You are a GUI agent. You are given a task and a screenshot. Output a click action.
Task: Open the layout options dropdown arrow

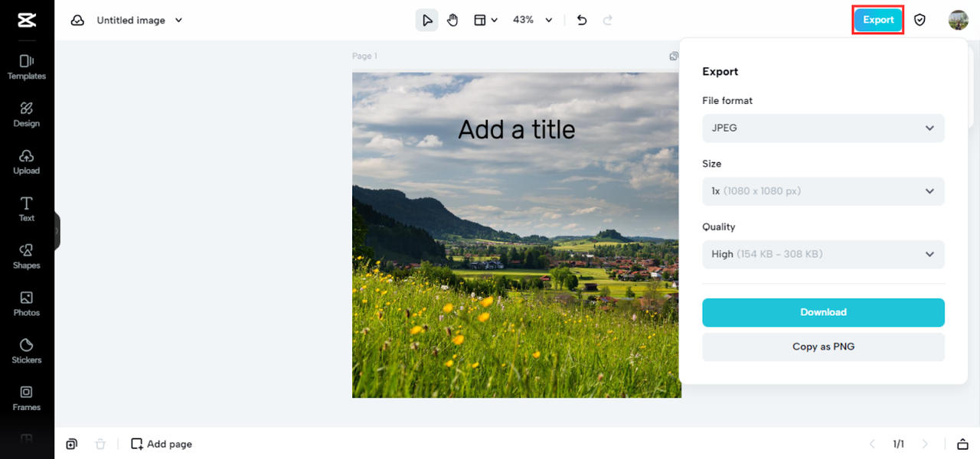pos(494,21)
